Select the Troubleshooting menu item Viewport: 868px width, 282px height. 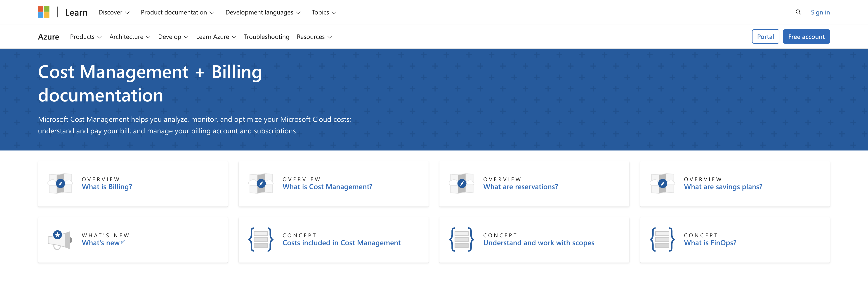(x=266, y=37)
